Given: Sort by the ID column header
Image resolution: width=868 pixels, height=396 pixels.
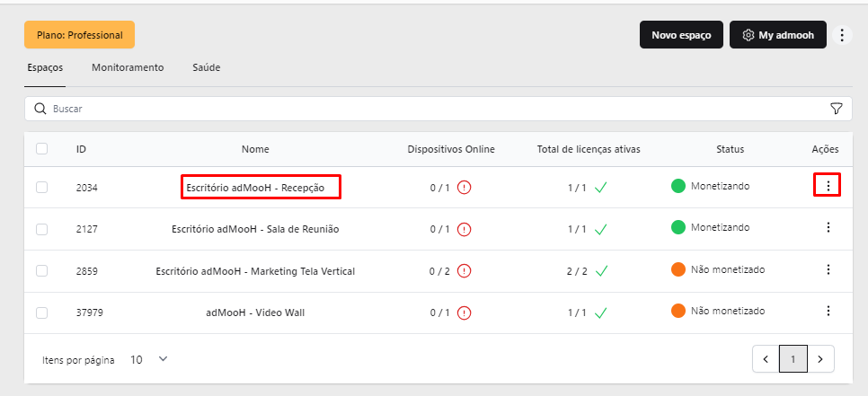Looking at the screenshot, I should 81,149.
